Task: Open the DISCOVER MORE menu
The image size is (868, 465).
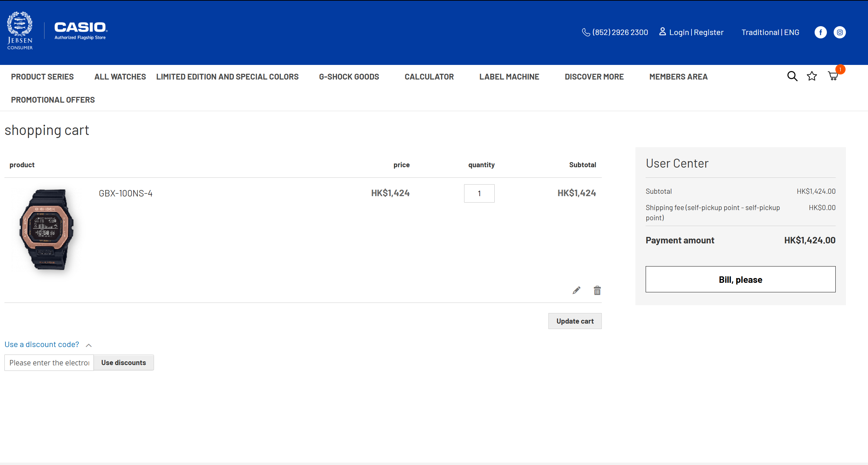Action: (594, 77)
